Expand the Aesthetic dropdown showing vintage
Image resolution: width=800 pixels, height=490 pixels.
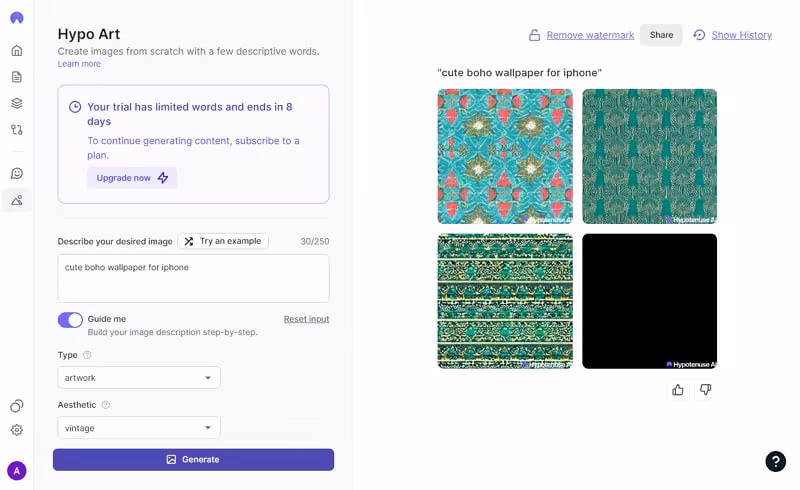[139, 428]
